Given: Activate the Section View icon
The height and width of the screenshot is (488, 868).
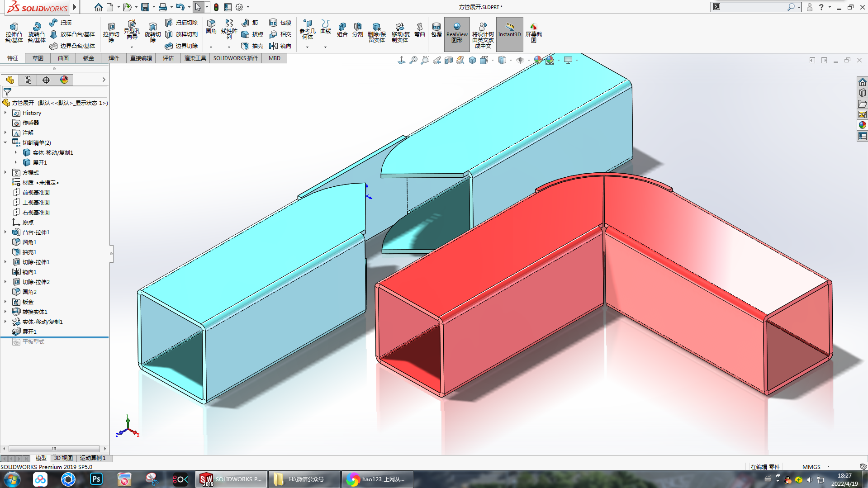Looking at the screenshot, I should click(449, 60).
